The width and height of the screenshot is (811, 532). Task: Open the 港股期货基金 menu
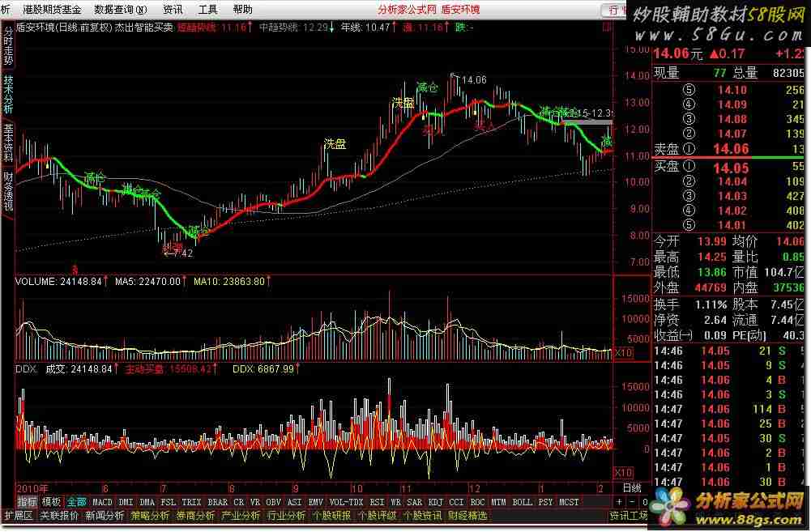[52, 10]
